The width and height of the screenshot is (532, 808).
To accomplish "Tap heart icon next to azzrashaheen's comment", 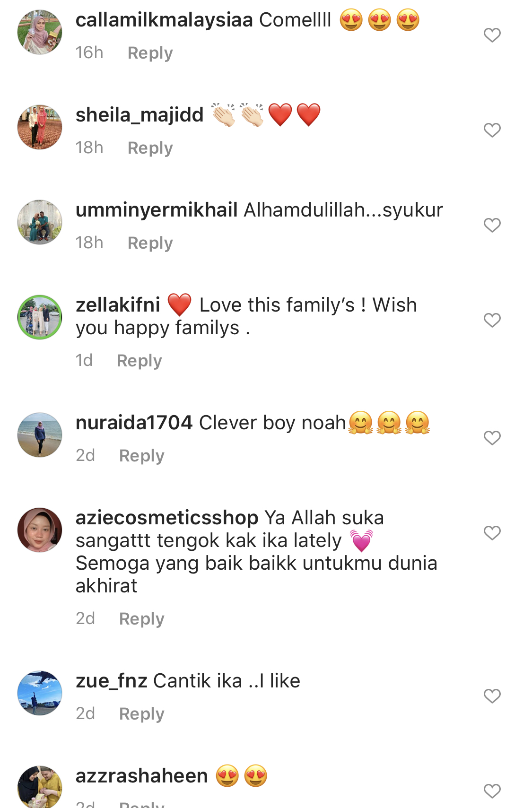I will [492, 791].
